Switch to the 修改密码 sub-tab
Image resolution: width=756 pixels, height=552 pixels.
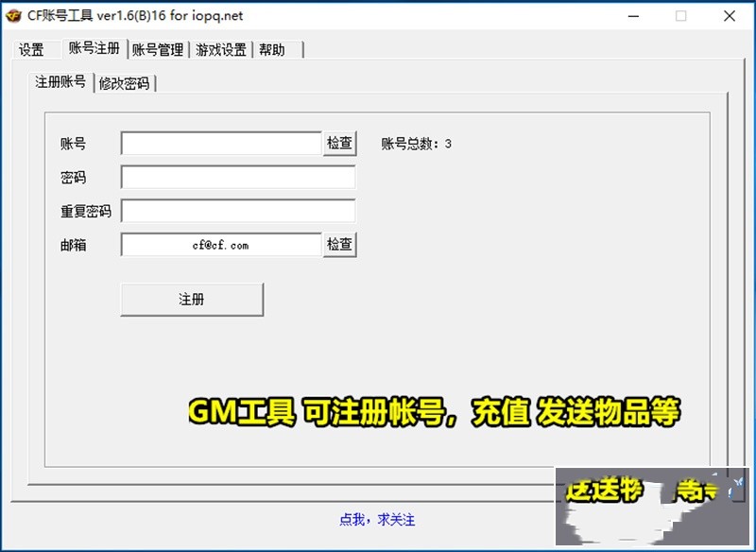(125, 83)
